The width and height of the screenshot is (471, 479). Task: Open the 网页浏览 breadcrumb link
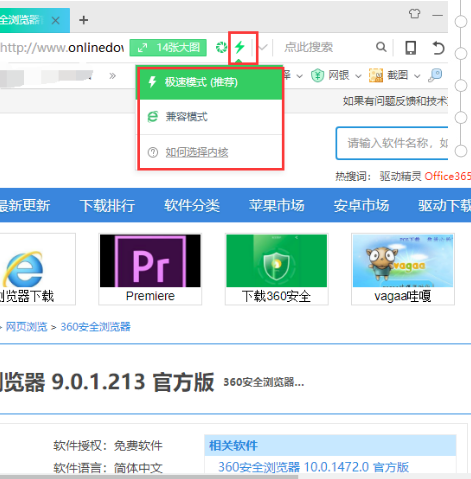[x=27, y=327]
